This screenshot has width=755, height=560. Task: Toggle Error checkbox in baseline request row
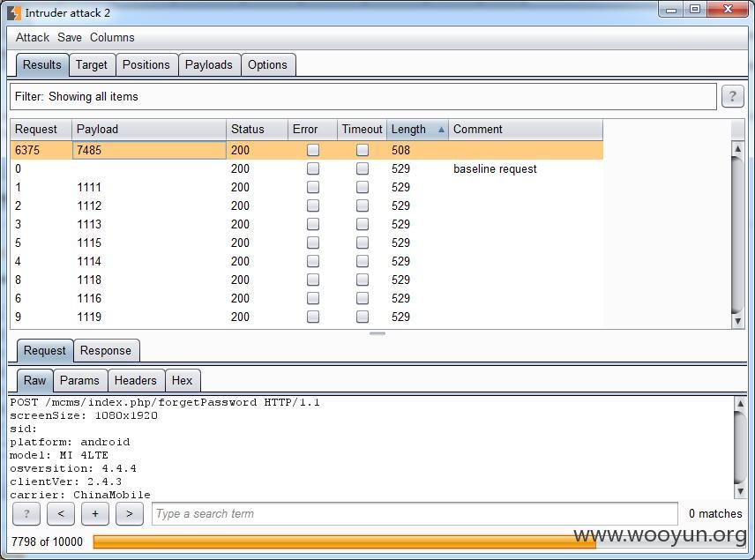point(313,168)
